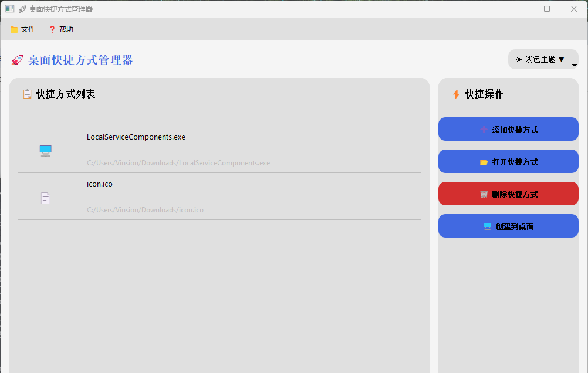588x373 pixels.
Task: Click the icon.ico file name
Action: click(100, 184)
